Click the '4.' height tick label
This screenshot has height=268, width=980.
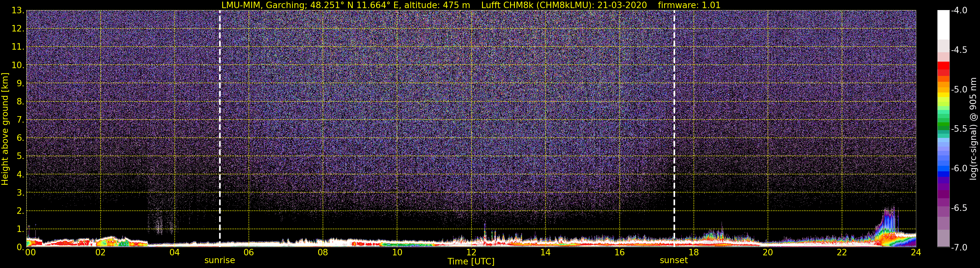click(x=20, y=175)
